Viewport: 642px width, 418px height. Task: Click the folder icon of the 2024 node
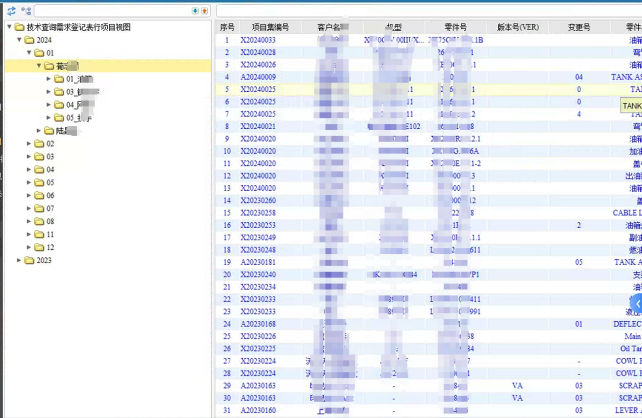coord(30,40)
